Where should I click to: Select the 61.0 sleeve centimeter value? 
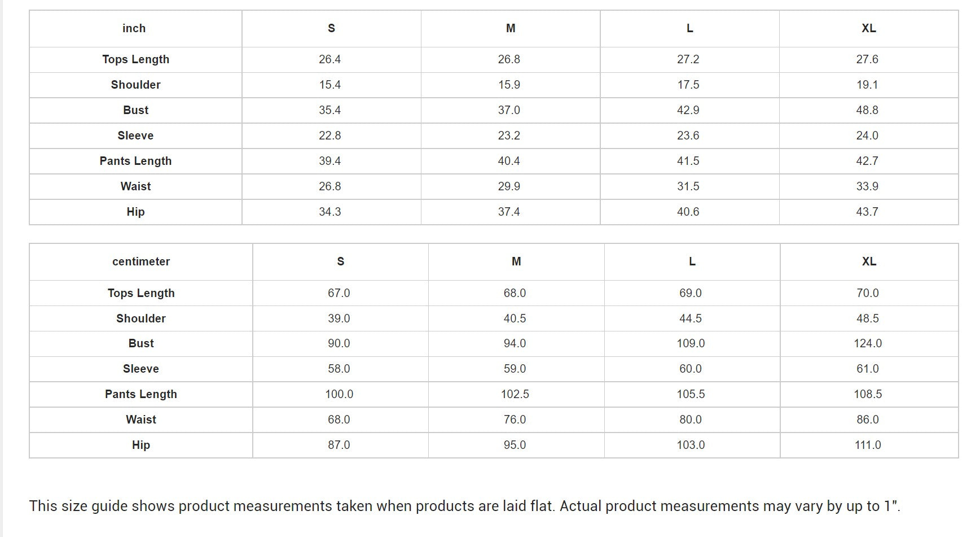click(868, 369)
